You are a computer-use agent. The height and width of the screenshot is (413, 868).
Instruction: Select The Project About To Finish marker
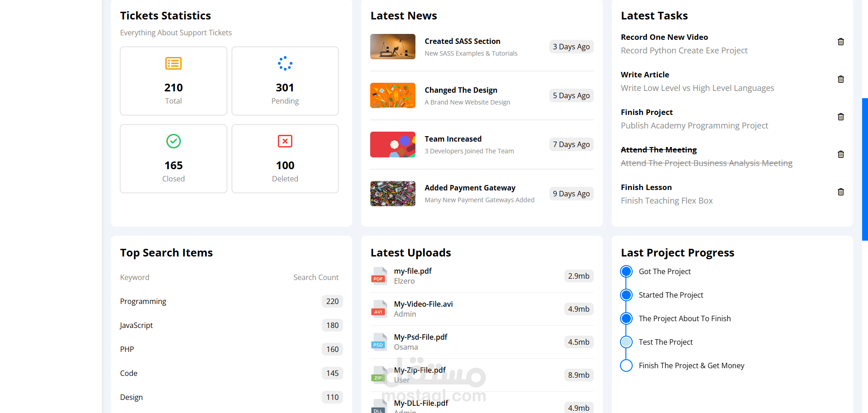pos(626,318)
